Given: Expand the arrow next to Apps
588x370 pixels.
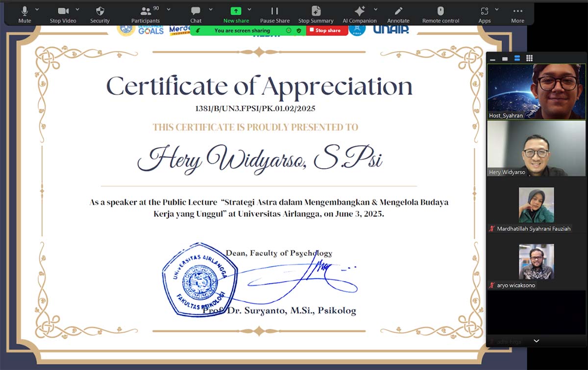Looking at the screenshot, I should [496, 9].
